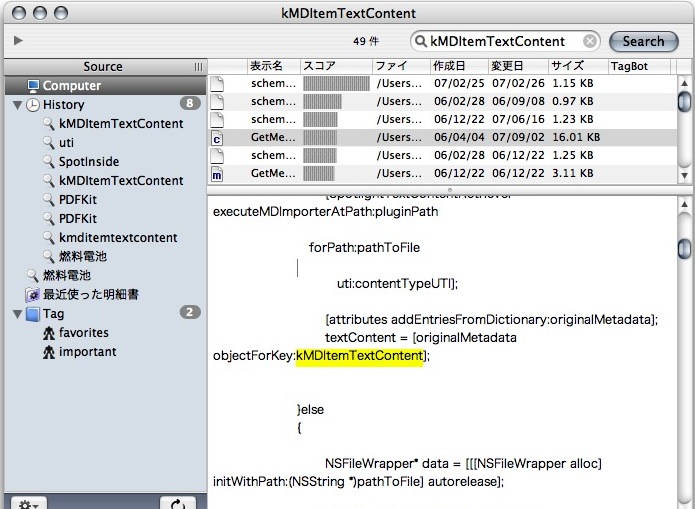The height and width of the screenshot is (509, 695).
Task: Click the magnifier icon in search field
Action: (420, 41)
